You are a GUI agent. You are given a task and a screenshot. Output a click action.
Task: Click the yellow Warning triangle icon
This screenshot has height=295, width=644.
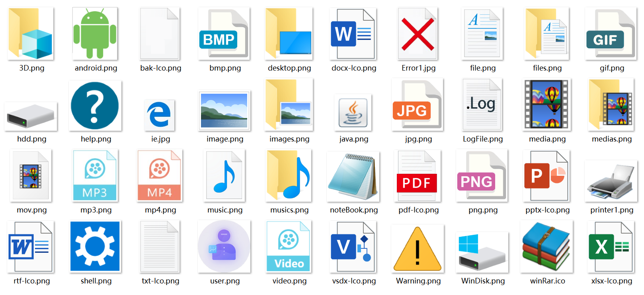pyautogui.click(x=418, y=249)
